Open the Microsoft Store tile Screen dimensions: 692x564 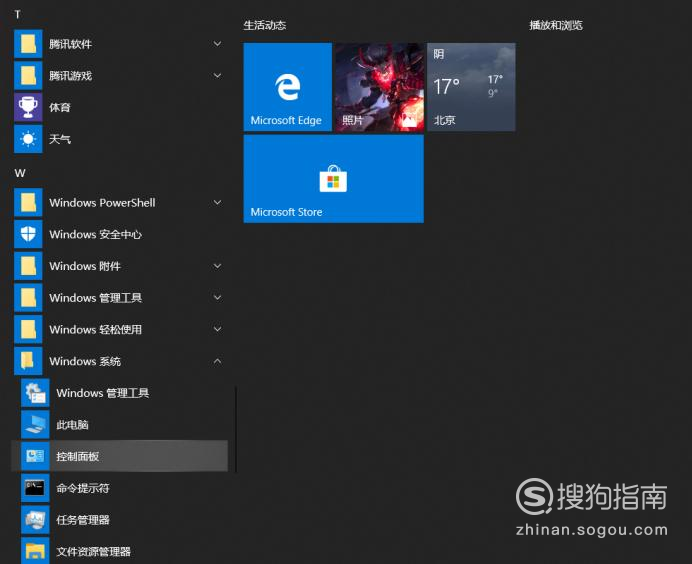[x=334, y=179]
